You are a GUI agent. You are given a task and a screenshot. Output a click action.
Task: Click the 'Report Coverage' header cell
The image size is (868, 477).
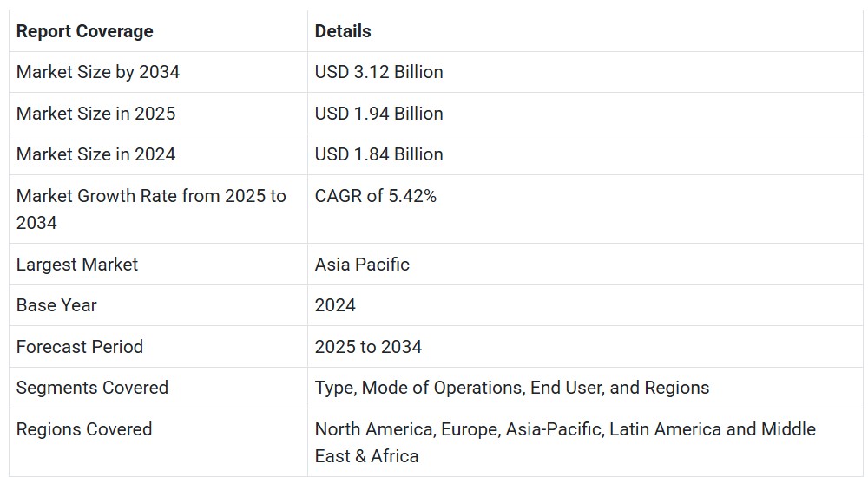point(84,31)
